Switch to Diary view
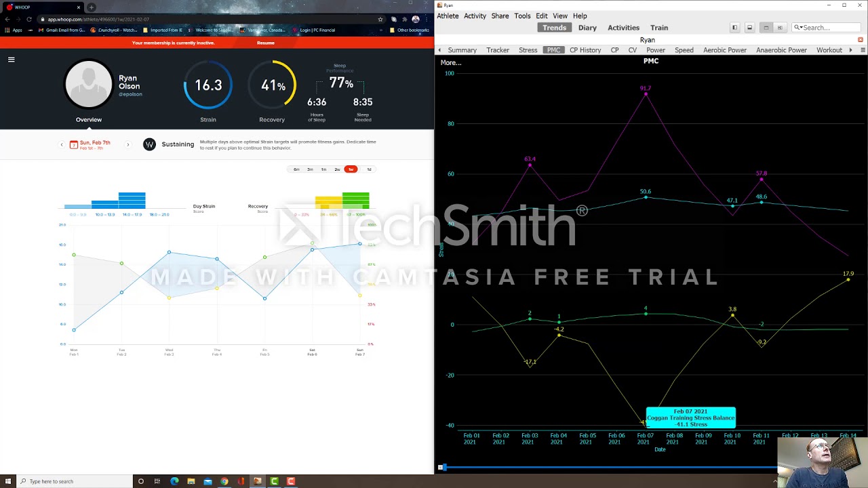This screenshot has width=868, height=488. [x=587, y=28]
